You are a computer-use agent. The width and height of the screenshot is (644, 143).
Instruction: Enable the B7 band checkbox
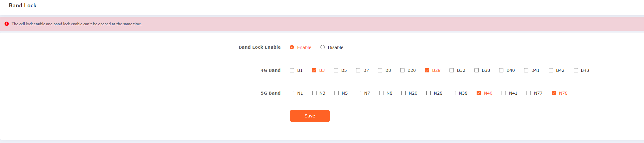pyautogui.click(x=358, y=70)
